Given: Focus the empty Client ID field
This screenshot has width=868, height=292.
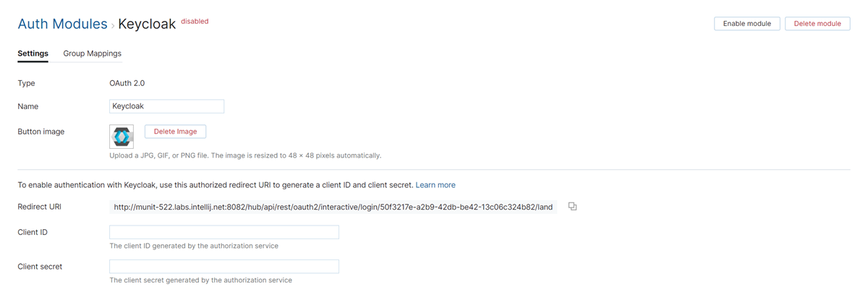Looking at the screenshot, I should click(x=224, y=232).
